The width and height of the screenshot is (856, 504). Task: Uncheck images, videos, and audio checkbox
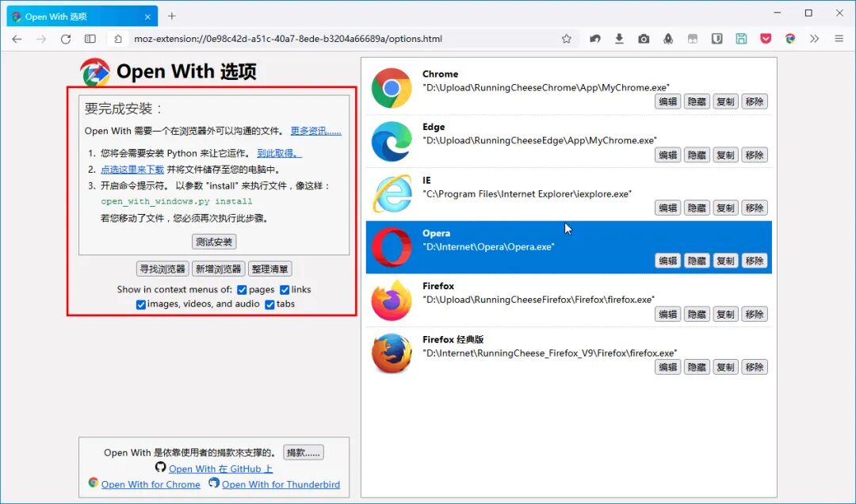tap(141, 304)
